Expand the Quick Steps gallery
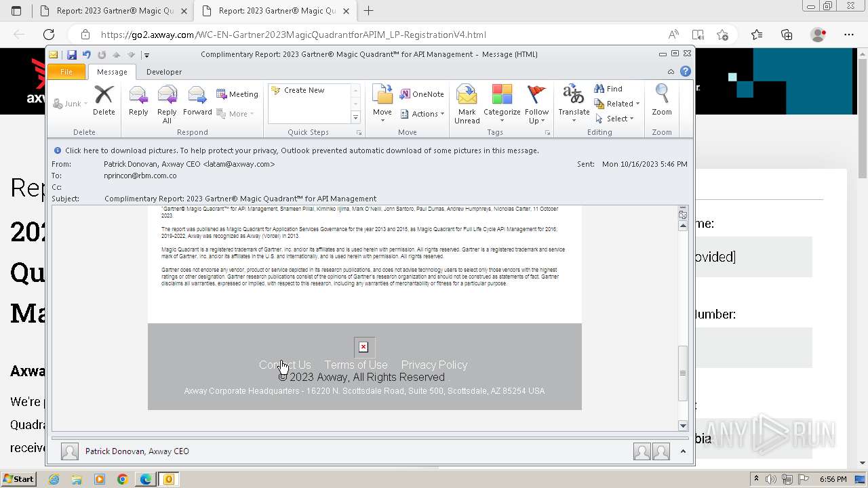Screen dimensions: 868x488 coord(355,118)
